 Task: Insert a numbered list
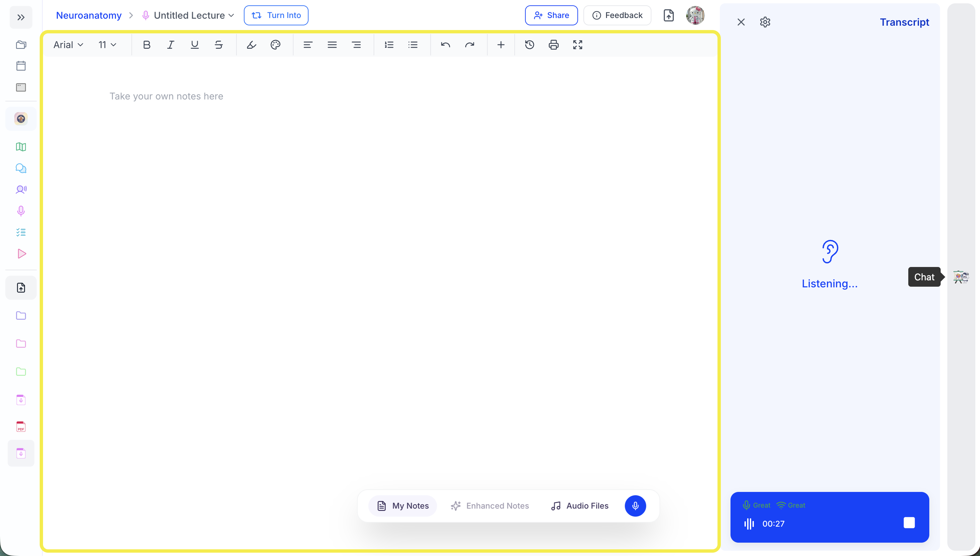[389, 45]
